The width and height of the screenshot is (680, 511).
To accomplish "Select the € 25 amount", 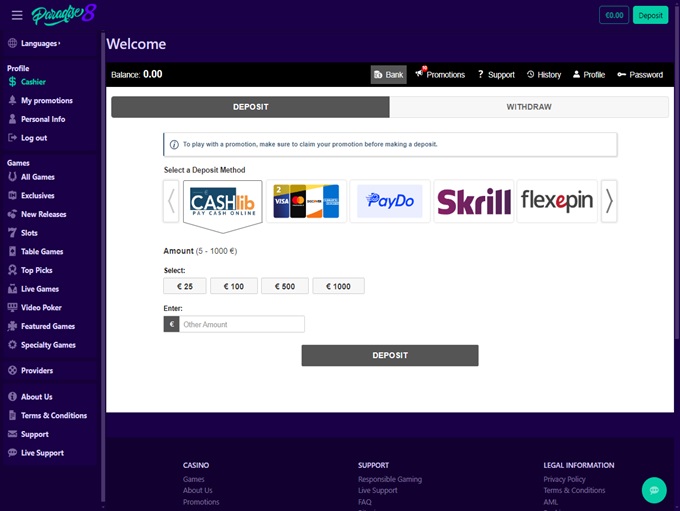I will pyautogui.click(x=185, y=286).
